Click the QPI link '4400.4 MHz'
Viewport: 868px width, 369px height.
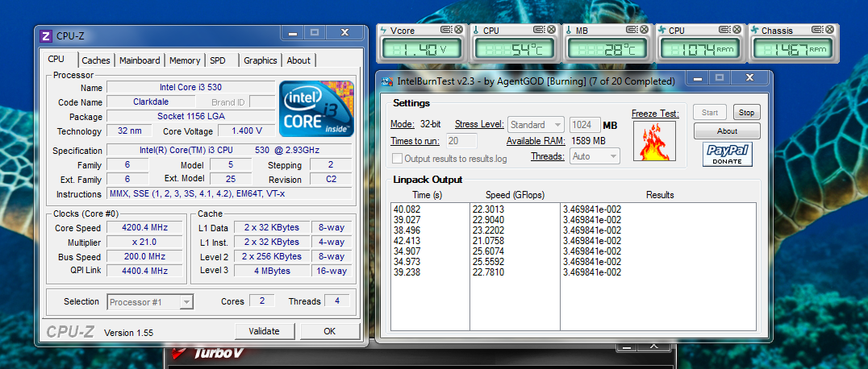144,271
